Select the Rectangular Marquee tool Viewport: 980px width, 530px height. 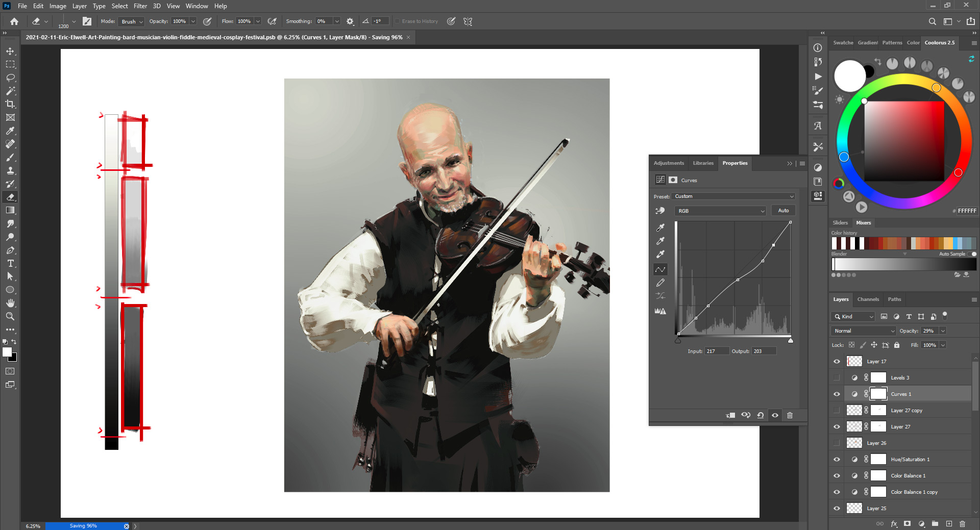(10, 64)
